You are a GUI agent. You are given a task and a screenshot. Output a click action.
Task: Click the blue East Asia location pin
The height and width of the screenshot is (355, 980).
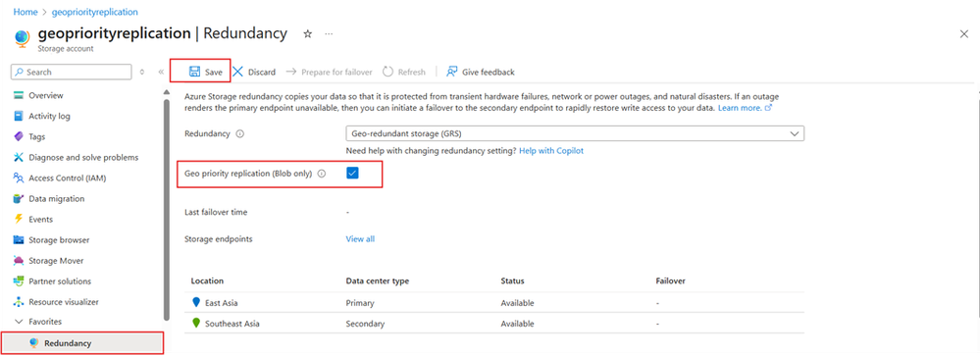tap(196, 302)
